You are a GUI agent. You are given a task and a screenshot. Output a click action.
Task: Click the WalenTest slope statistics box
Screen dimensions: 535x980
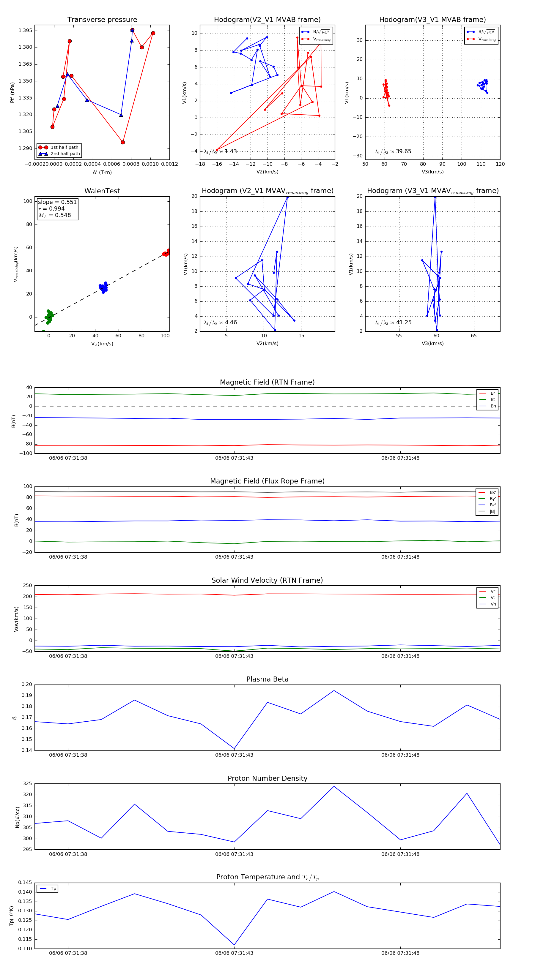pos(57,208)
